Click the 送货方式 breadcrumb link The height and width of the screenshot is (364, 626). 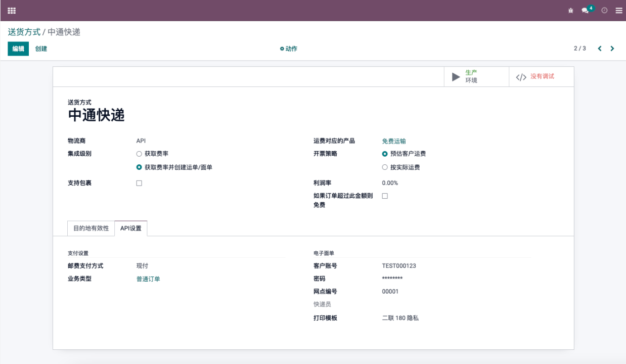pyautogui.click(x=24, y=32)
